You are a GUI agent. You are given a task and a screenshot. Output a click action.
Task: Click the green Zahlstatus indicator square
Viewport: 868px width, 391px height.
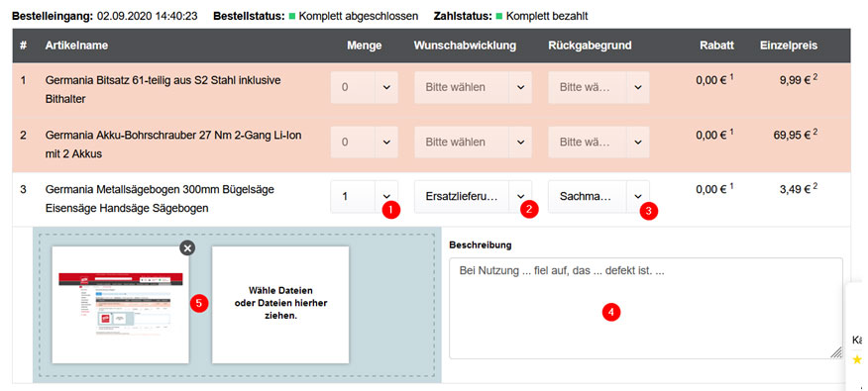pyautogui.click(x=498, y=17)
